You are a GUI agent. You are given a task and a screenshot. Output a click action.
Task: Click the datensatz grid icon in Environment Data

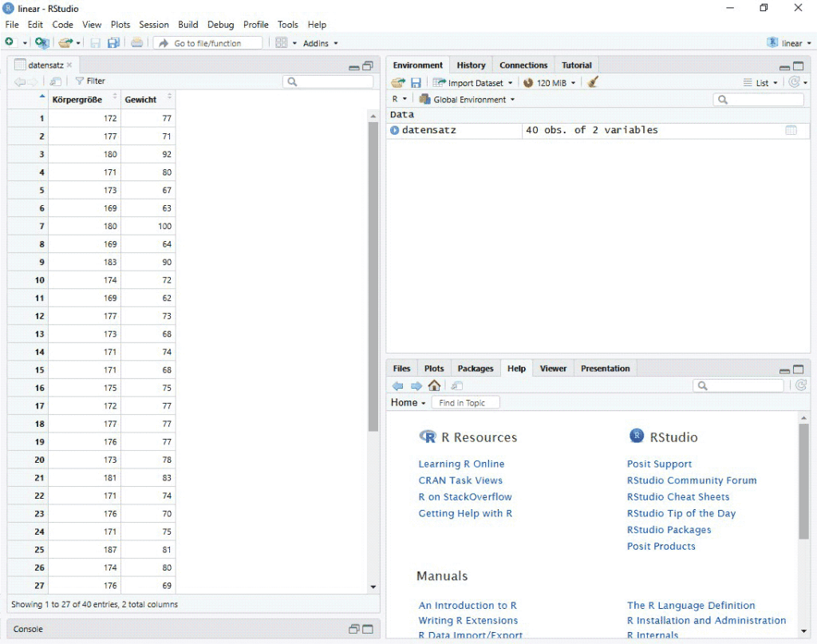tap(791, 129)
